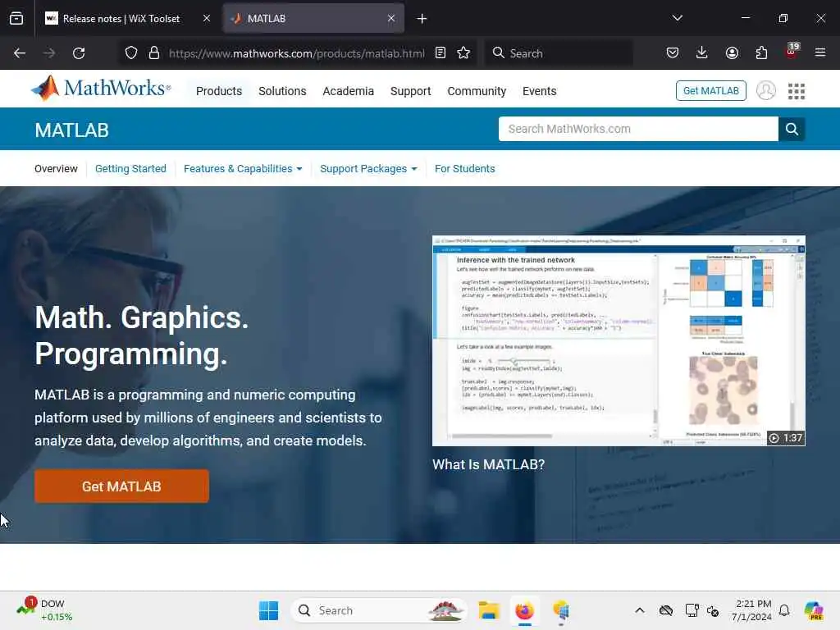Click the Firefox Search box
Screen dimensions: 840x630
[x=559, y=53]
